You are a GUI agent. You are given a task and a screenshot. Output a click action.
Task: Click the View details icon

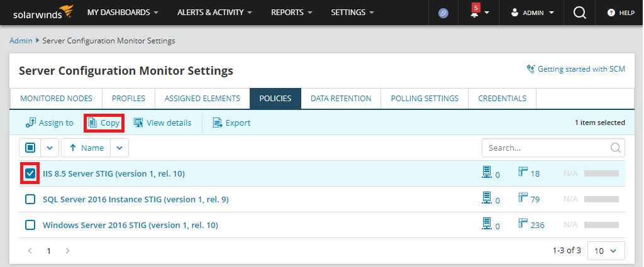tap(138, 123)
